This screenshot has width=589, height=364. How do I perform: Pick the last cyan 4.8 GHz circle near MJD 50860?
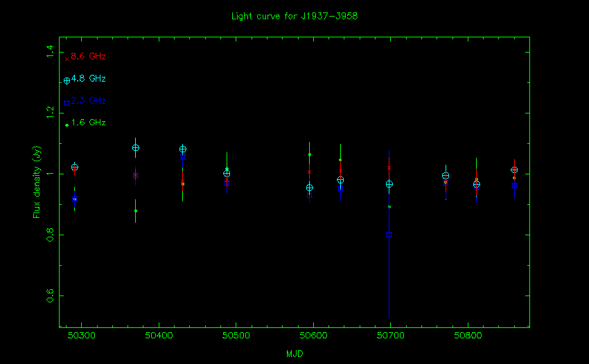(x=514, y=170)
